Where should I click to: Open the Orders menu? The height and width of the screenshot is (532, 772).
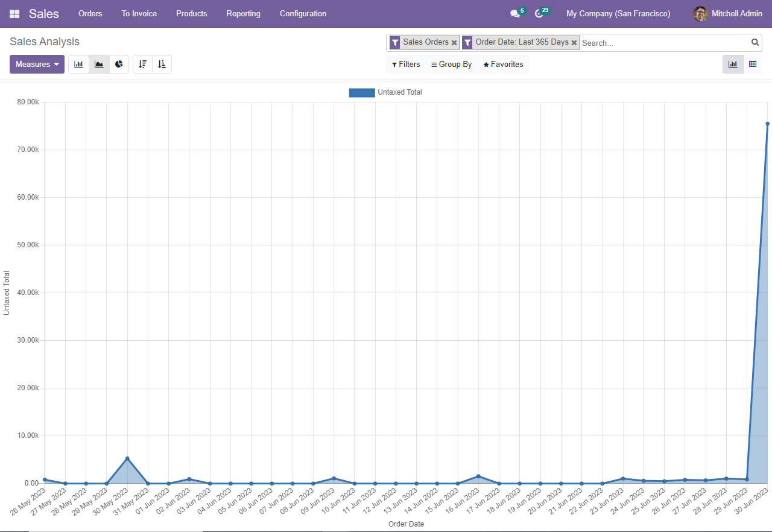(x=90, y=14)
